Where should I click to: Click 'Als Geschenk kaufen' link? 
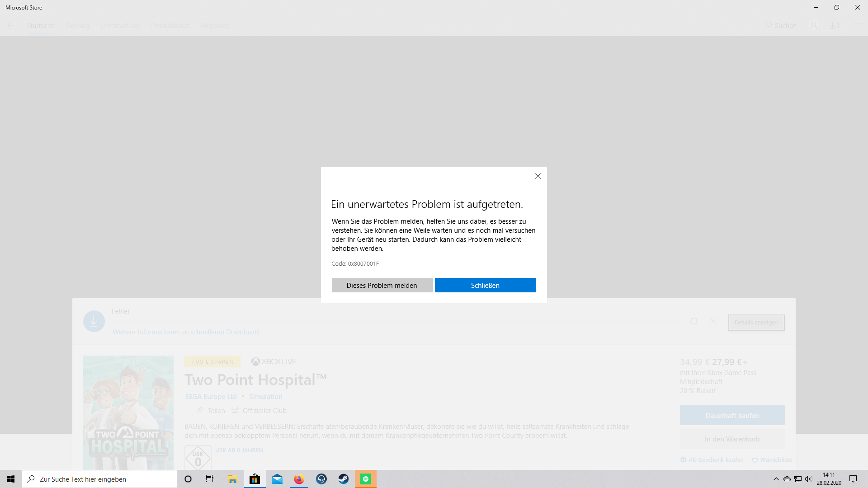point(712,460)
